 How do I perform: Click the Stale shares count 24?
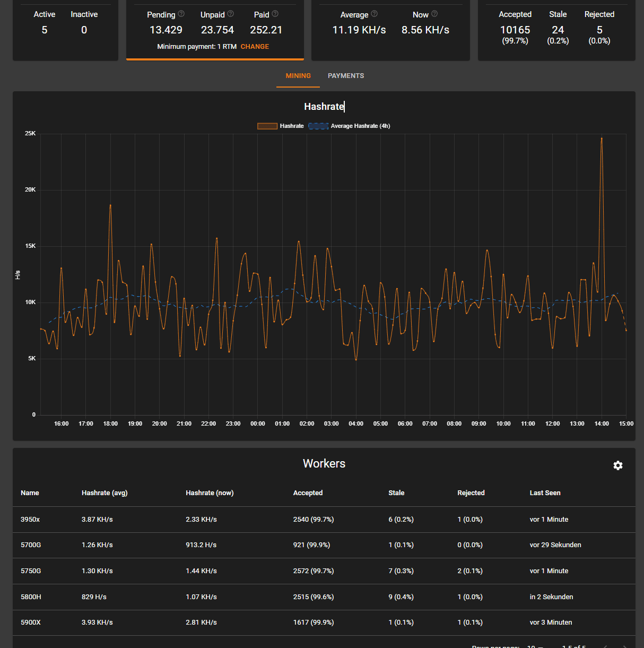pos(558,30)
